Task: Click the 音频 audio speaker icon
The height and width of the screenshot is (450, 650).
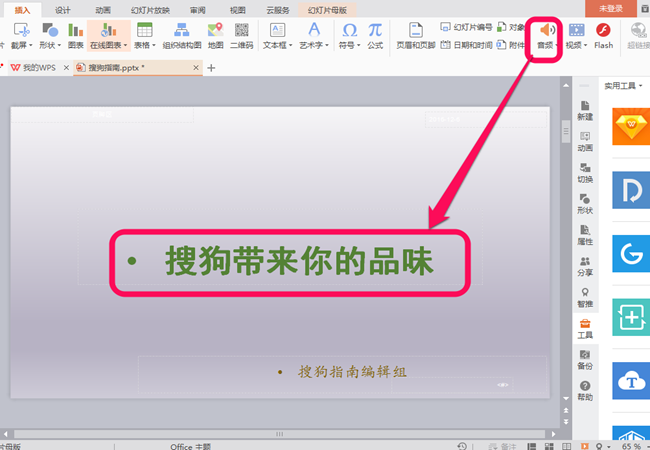Action: click(547, 30)
